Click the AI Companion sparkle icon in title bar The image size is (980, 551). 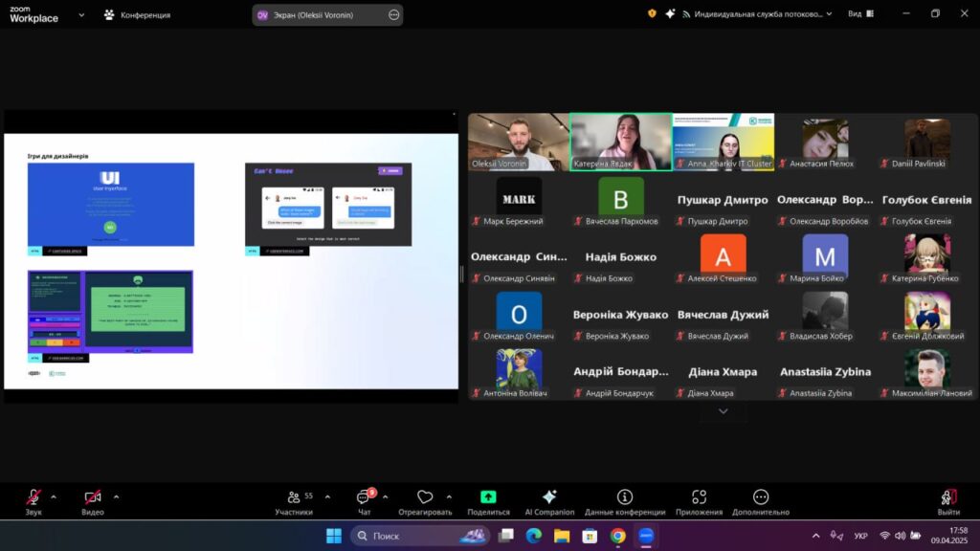[x=670, y=13]
